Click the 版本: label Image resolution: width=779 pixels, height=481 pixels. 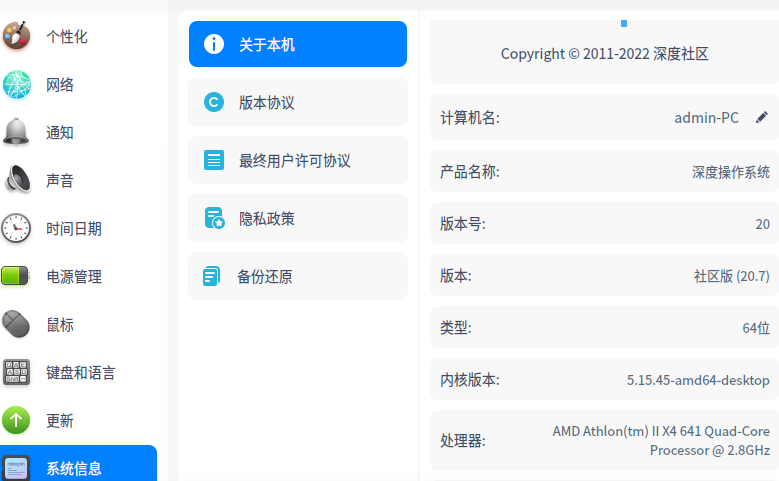pos(456,276)
